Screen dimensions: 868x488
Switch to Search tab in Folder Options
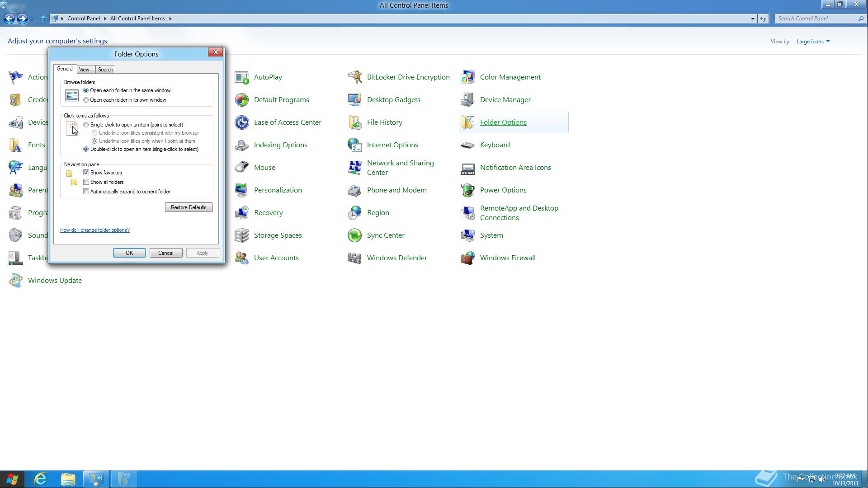pos(105,70)
